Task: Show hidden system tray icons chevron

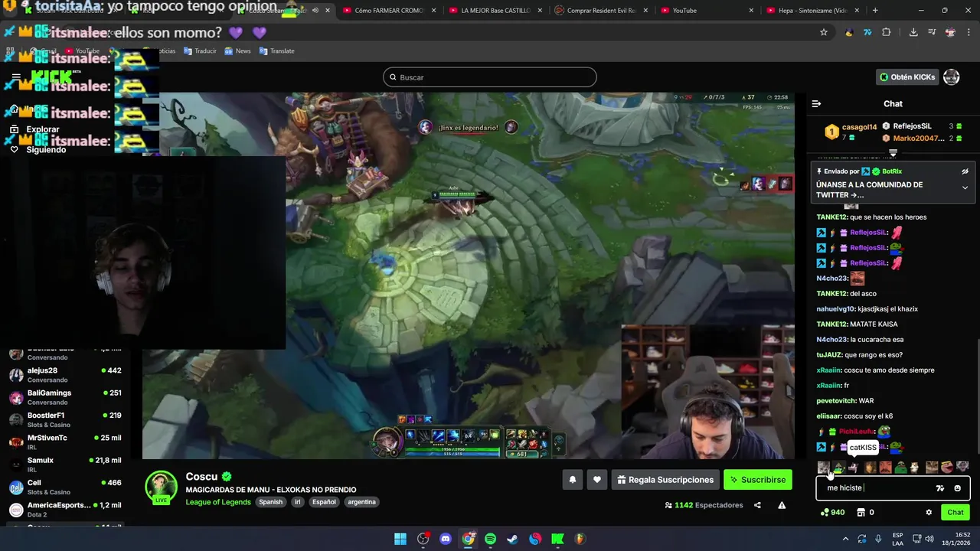Action: pyautogui.click(x=847, y=539)
